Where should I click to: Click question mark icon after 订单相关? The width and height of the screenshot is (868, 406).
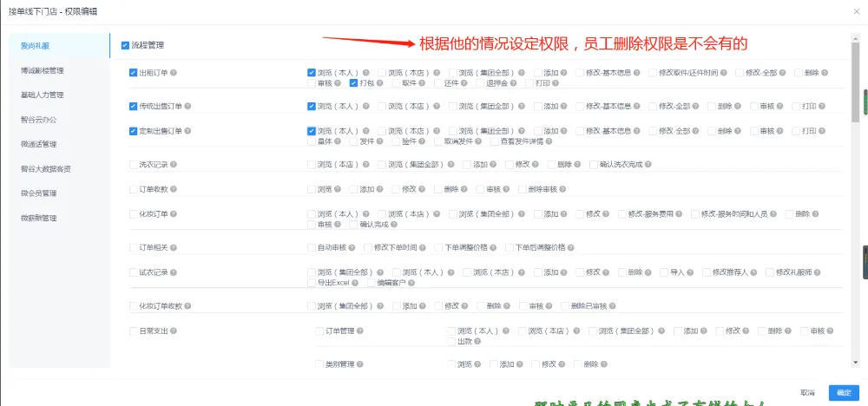[175, 247]
